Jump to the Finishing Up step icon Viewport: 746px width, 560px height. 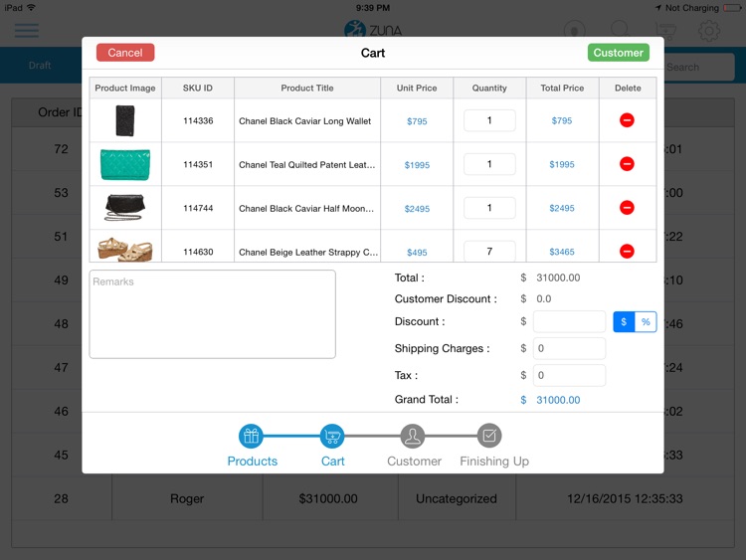489,436
